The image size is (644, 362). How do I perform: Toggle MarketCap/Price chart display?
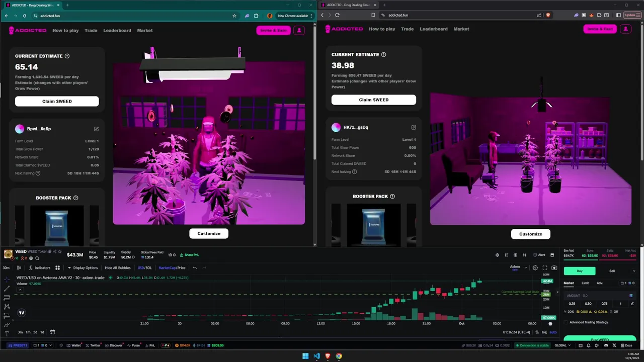tap(172, 268)
